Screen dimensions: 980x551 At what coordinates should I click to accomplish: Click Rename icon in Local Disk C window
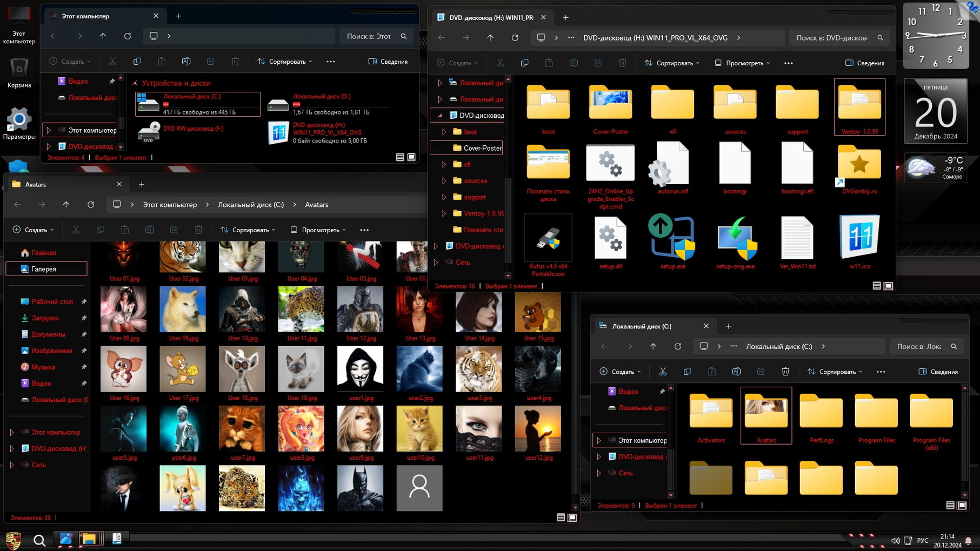coord(736,372)
